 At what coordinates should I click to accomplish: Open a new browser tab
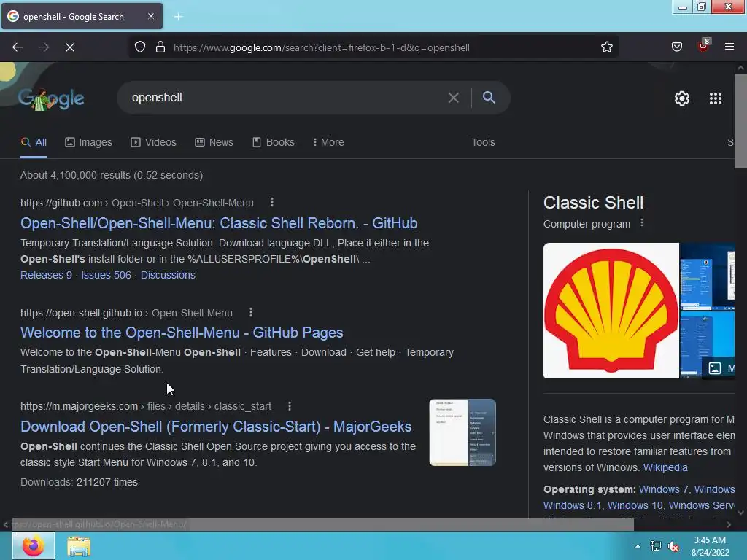[x=178, y=17]
